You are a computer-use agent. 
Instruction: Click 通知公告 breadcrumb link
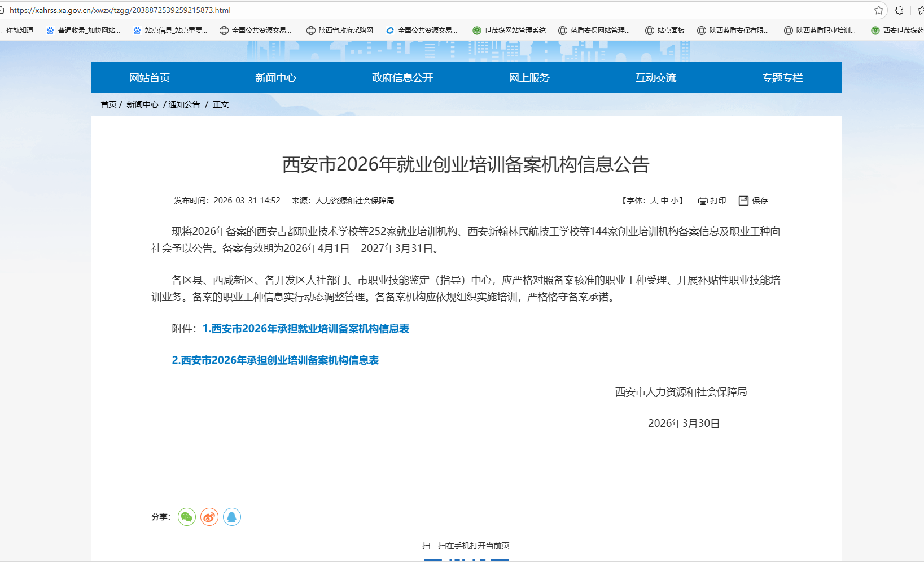(x=185, y=104)
